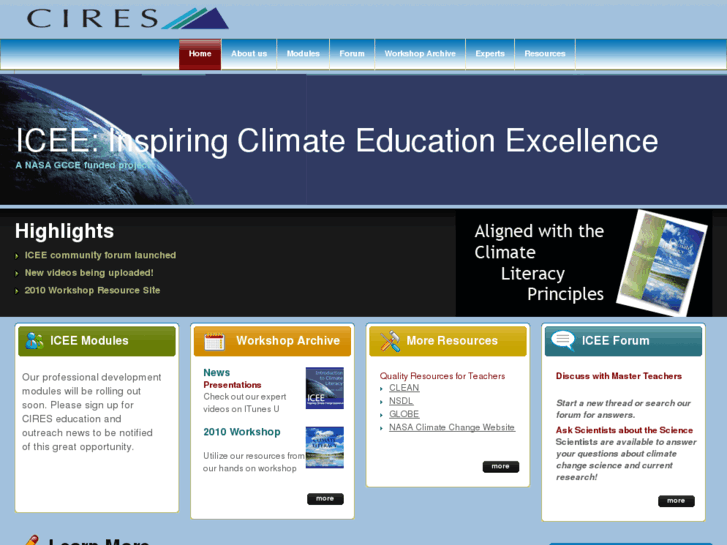Image resolution: width=727 pixels, height=545 pixels.
Task: Open the Resources menu item
Action: (x=545, y=54)
